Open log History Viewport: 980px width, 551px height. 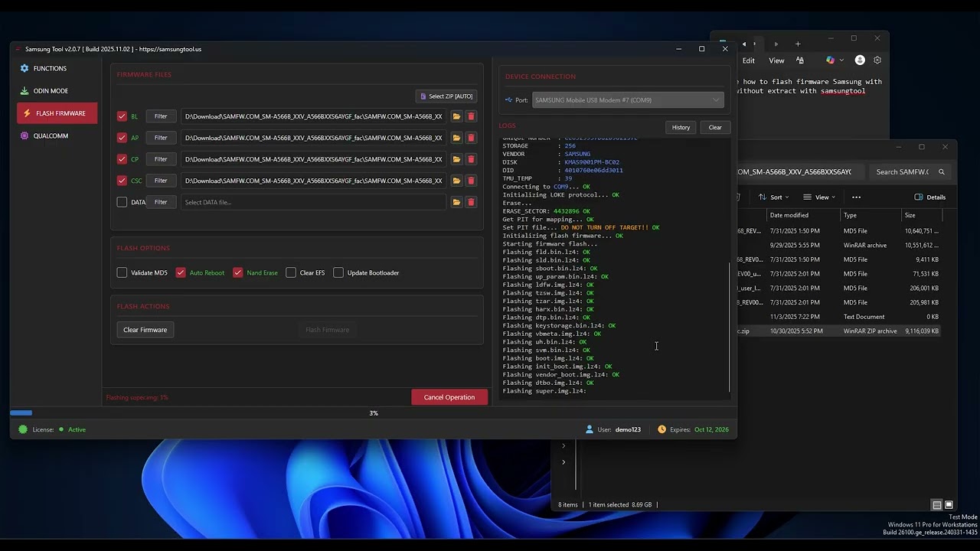[681, 127]
